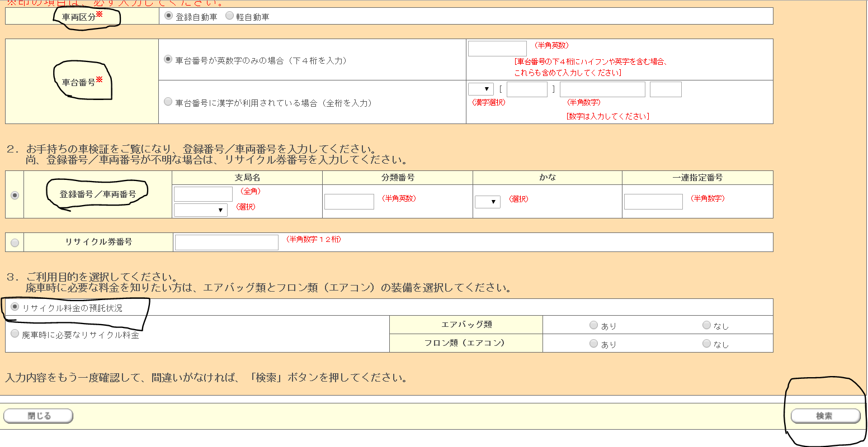Select リサイクル料金の預託状況 option
Image resolution: width=868 pixels, height=447 pixels.
pos(15,307)
